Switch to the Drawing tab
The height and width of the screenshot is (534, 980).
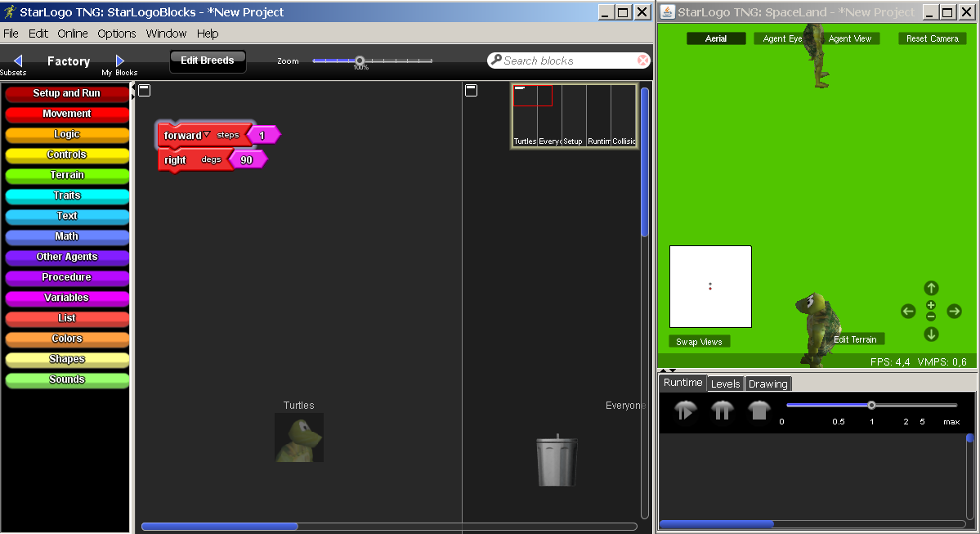click(x=768, y=384)
